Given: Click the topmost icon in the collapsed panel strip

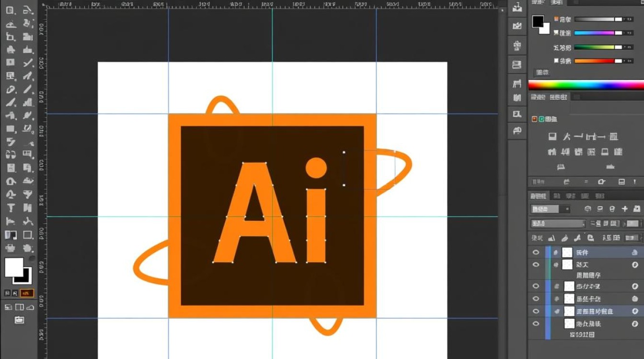Looking at the screenshot, I should [x=517, y=8].
